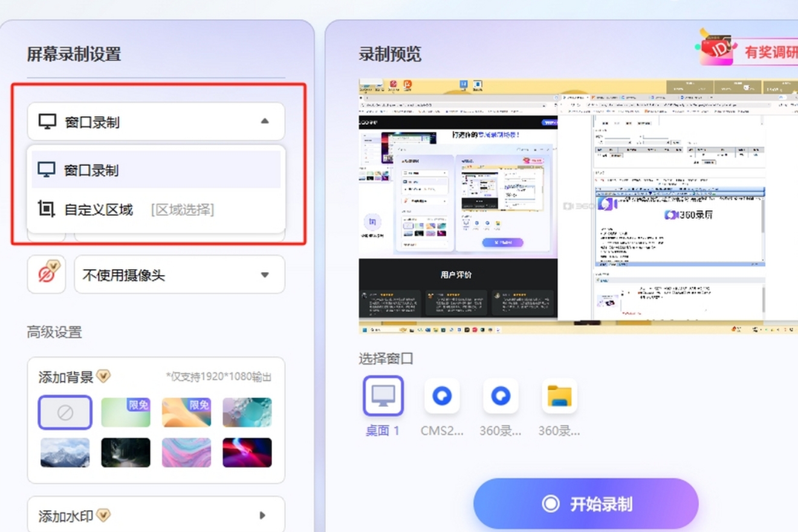Image resolution: width=798 pixels, height=532 pixels.
Task: Click the VIP badge beside 添加背景
Action: (x=104, y=377)
